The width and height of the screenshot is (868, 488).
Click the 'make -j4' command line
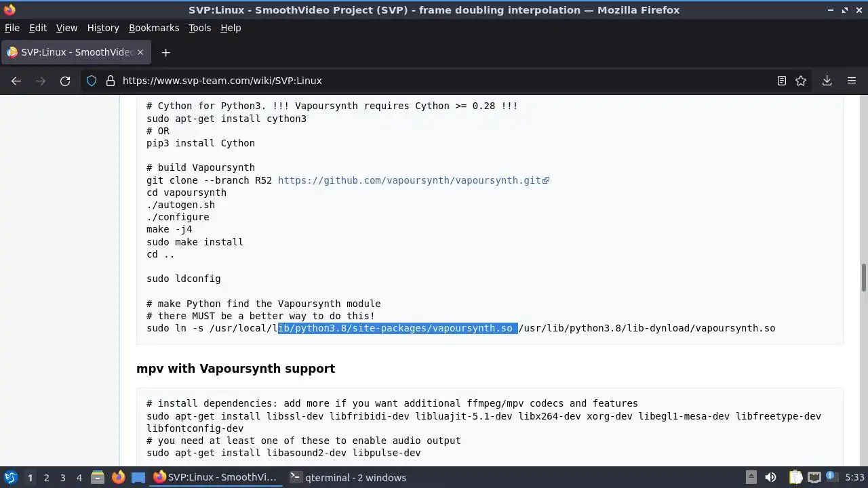(x=169, y=229)
